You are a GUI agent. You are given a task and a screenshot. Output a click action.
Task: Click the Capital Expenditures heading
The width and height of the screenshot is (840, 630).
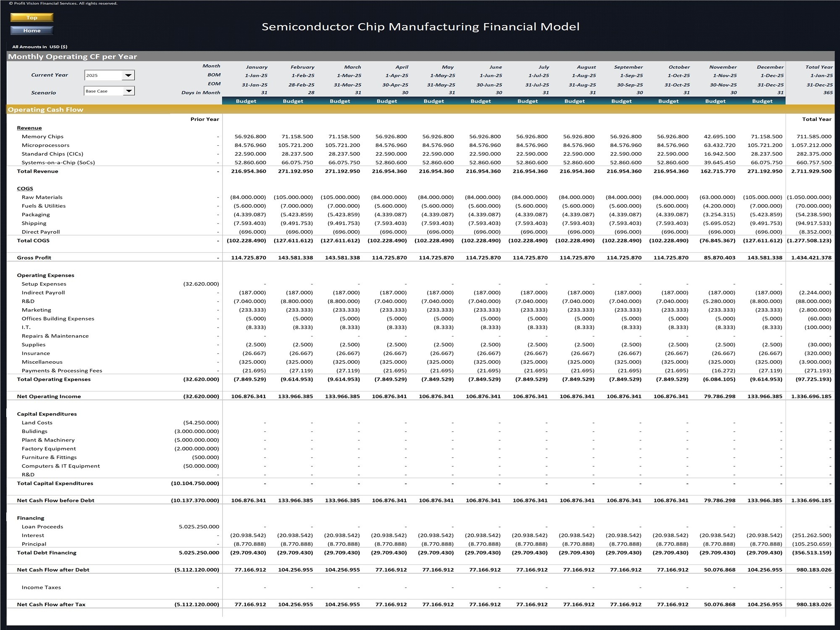pyautogui.click(x=47, y=414)
